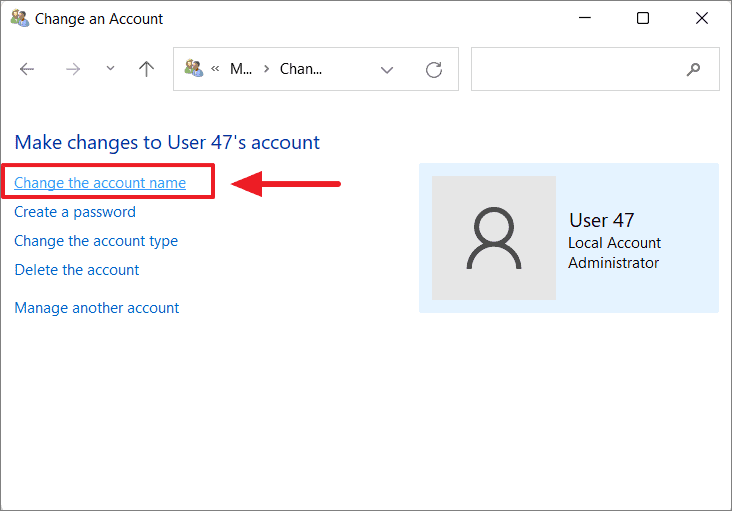Click the 'M...' breadcrumb segment
This screenshot has width=732, height=511.
pyautogui.click(x=241, y=69)
